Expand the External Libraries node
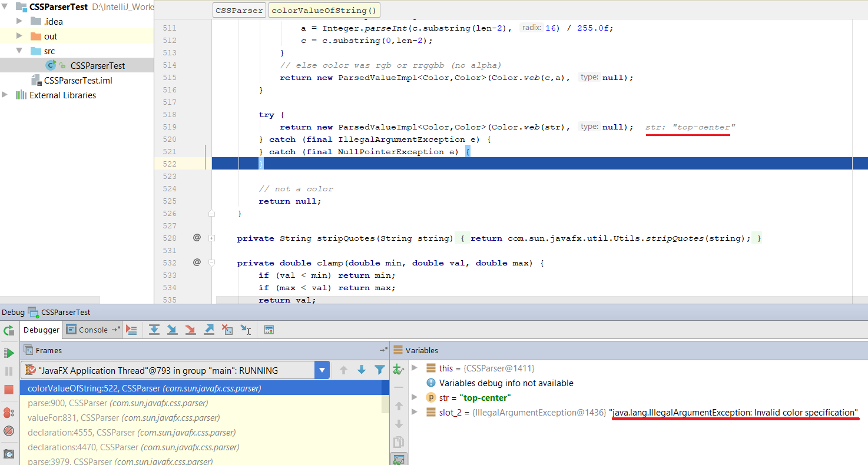This screenshot has width=868, height=465. pos(5,95)
